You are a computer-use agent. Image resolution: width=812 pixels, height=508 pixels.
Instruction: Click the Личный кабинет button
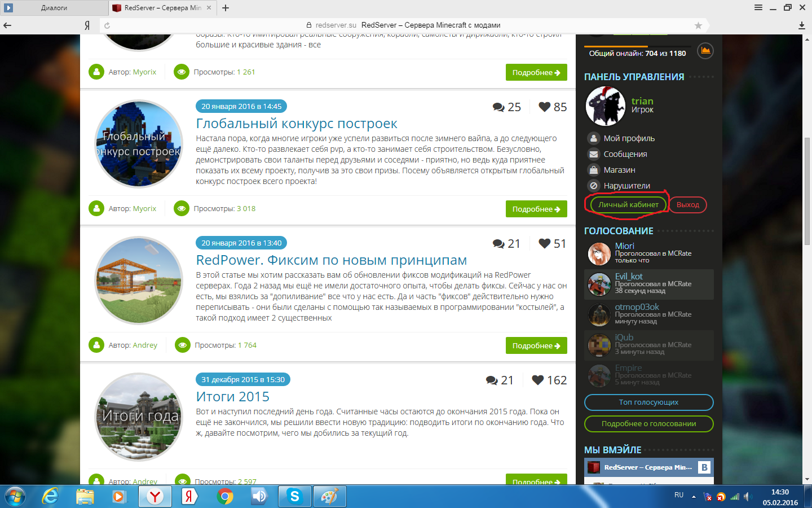click(x=629, y=204)
